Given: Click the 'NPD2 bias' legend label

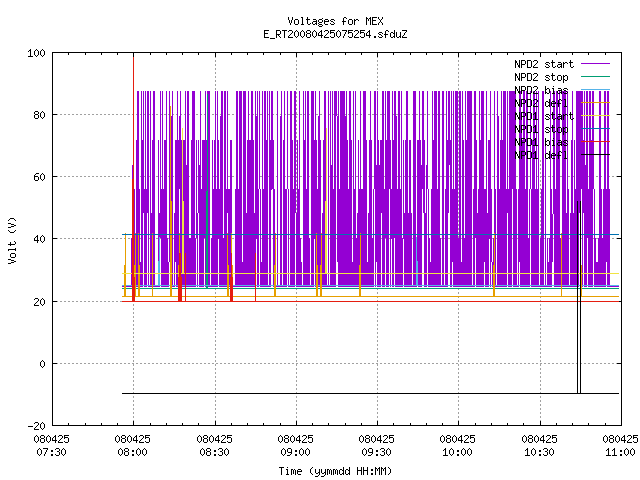Looking at the screenshot, I should coord(541,90).
